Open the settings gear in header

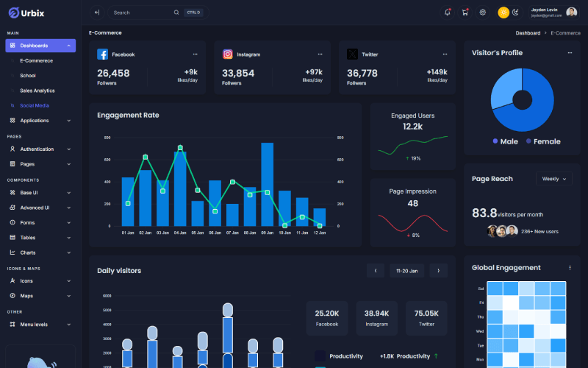(x=483, y=13)
